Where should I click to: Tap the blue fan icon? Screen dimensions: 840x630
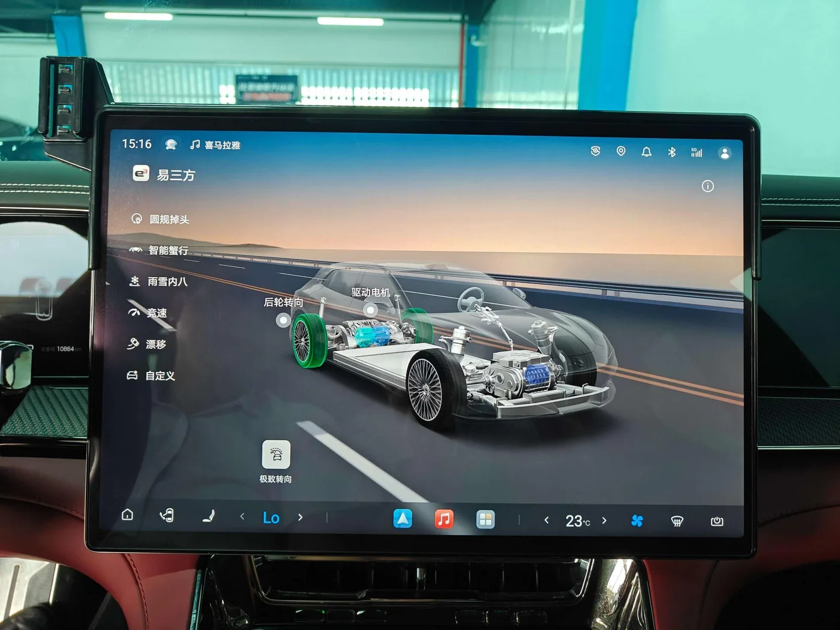point(637,521)
